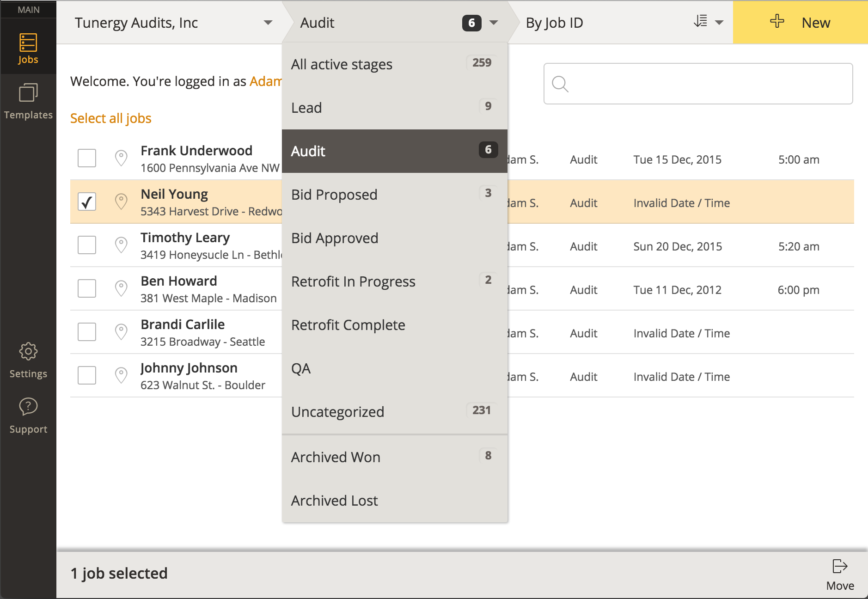Screen dimensions: 868x599
Task: Open Timothy Leary job
Action: (x=185, y=238)
